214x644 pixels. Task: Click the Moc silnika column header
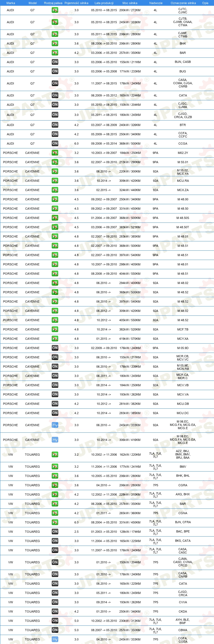(x=130, y=3)
